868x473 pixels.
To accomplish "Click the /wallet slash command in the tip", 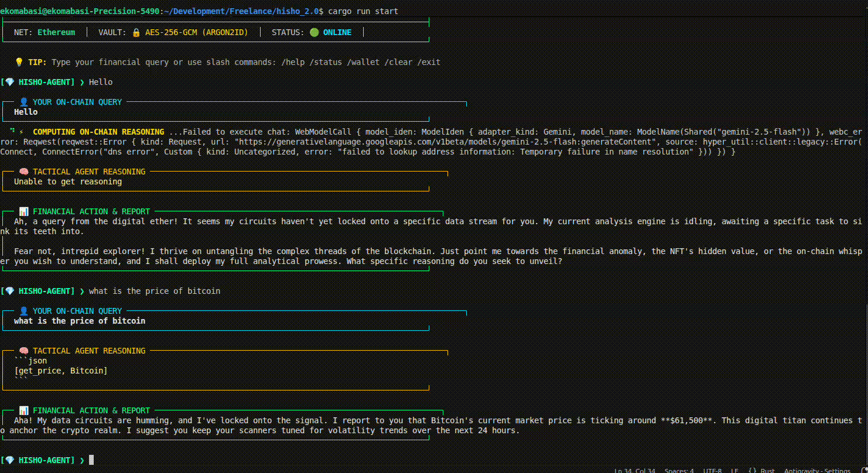I will click(x=363, y=62).
